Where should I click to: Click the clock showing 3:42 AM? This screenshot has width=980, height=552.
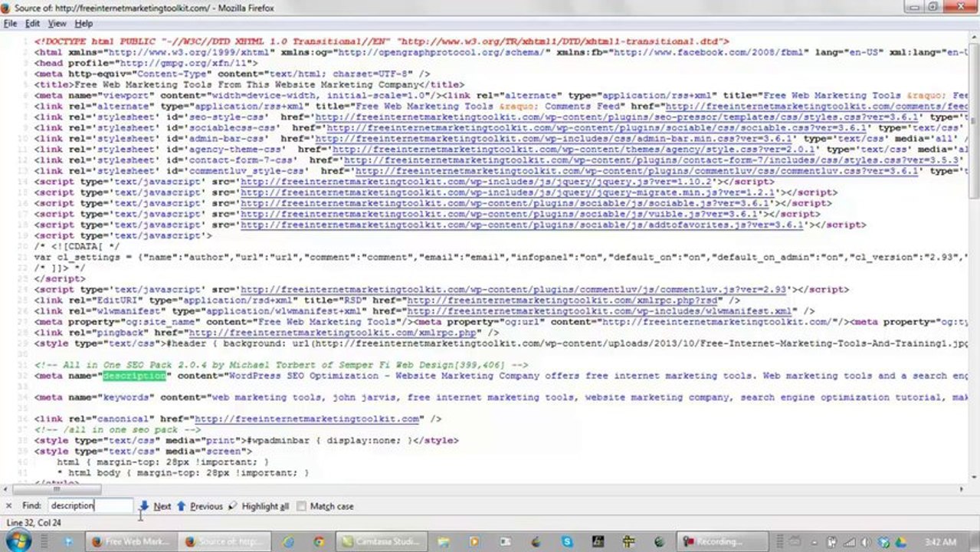(x=940, y=542)
